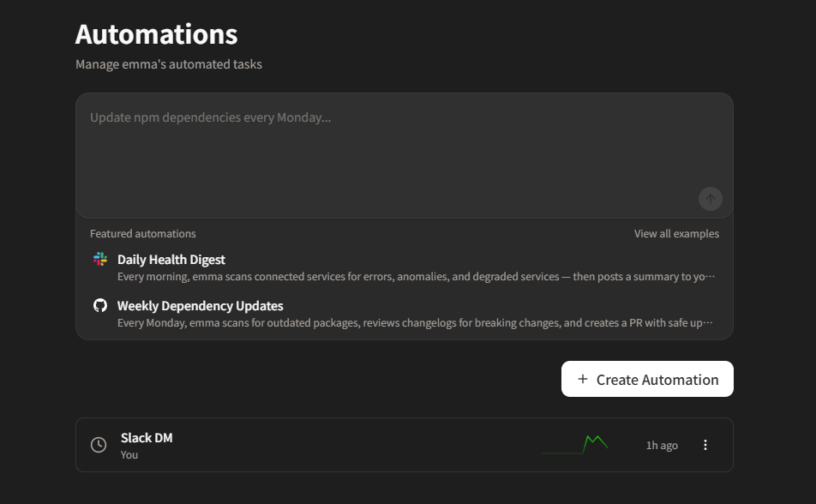816x504 pixels.
Task: Click the Create Automation button
Action: tap(647, 379)
